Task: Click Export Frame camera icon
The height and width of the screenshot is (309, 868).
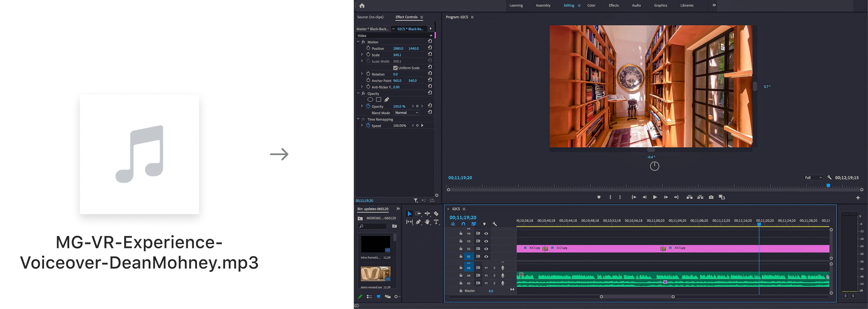Action: 711,197
